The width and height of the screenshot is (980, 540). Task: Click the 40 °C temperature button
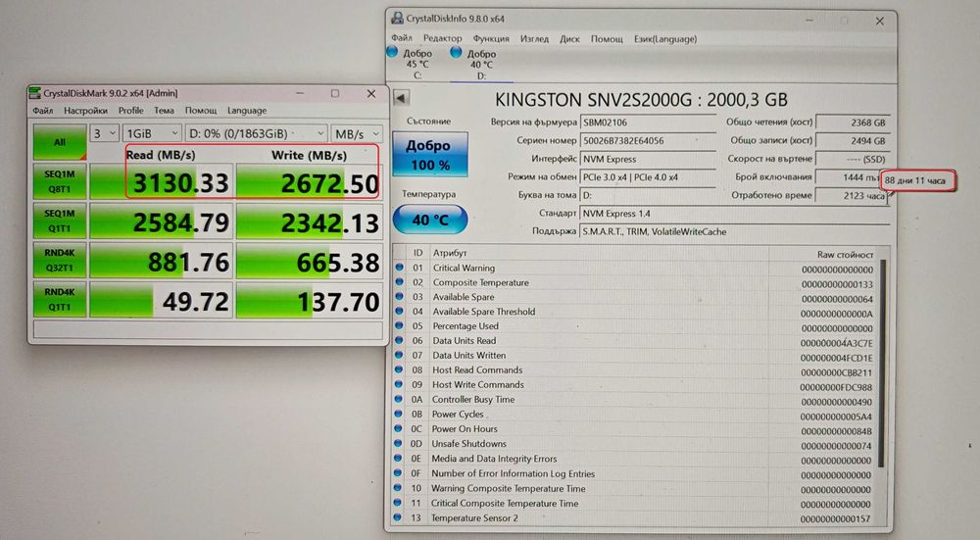tap(430, 220)
